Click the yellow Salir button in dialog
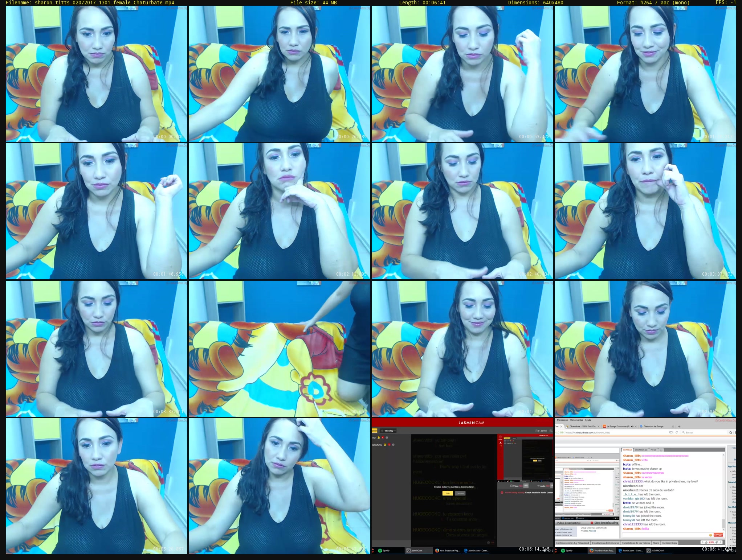 tap(448, 493)
